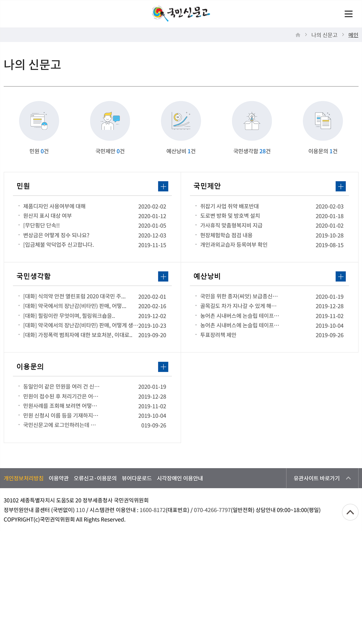Click phone number 070-4266-7797
Viewport: 362px width, 644px height.
pyautogui.click(x=212, y=510)
